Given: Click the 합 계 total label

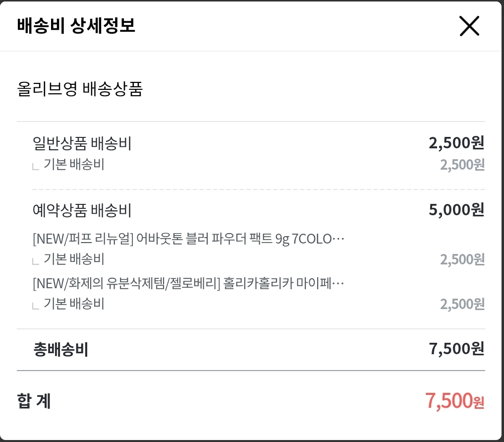Looking at the screenshot, I should (x=34, y=401).
